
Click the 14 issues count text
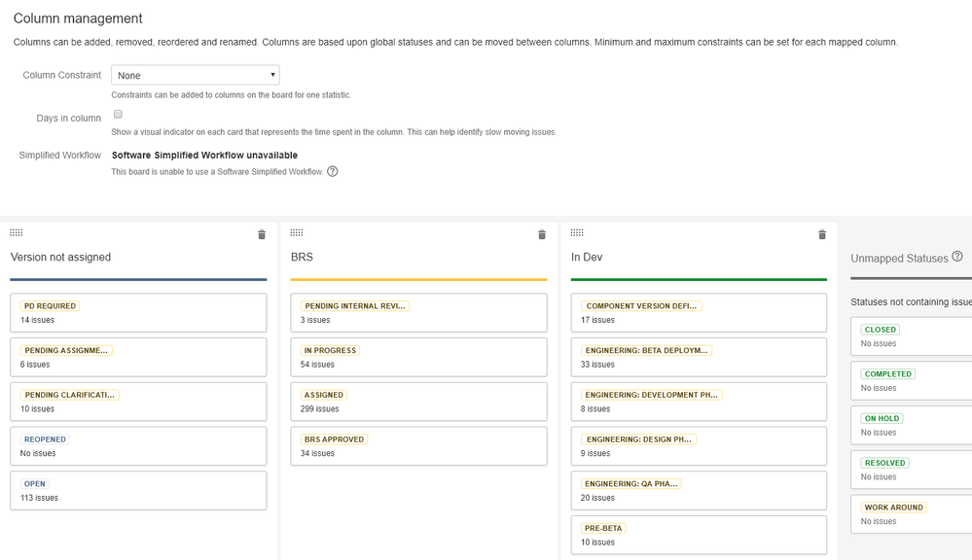[x=37, y=320]
